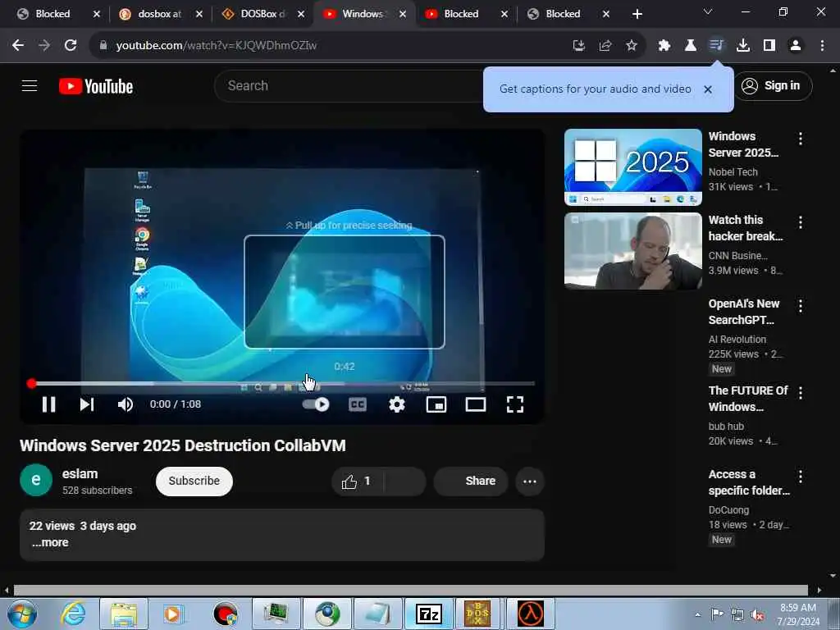840x630 pixels.
Task: Open Watch this hacker break video thumbnail
Action: point(632,251)
